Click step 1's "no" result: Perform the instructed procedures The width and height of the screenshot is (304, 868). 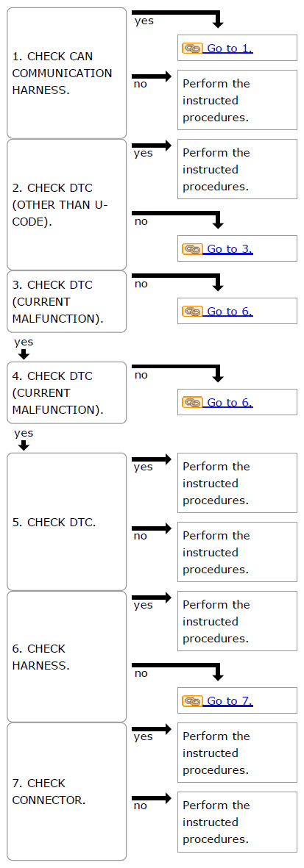[238, 100]
